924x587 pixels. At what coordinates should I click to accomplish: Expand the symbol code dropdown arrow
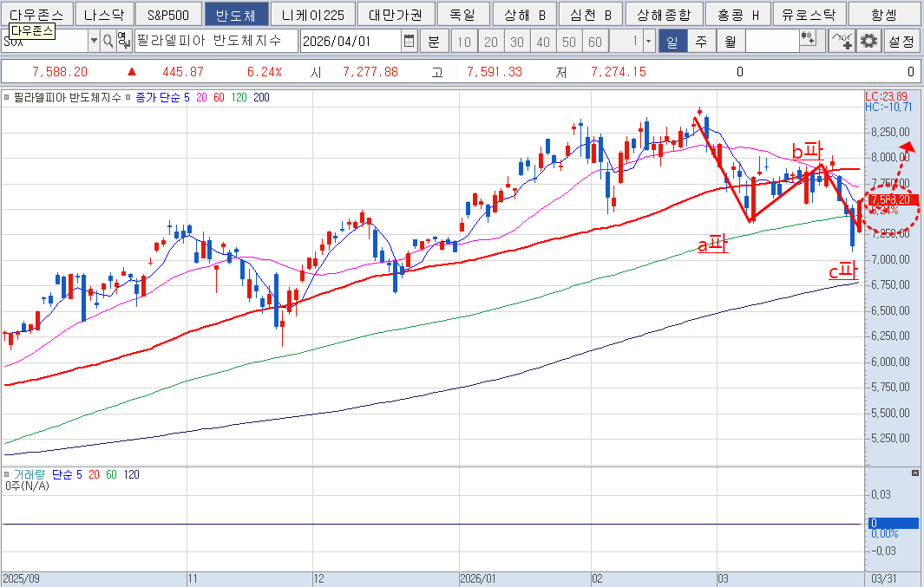point(94,41)
